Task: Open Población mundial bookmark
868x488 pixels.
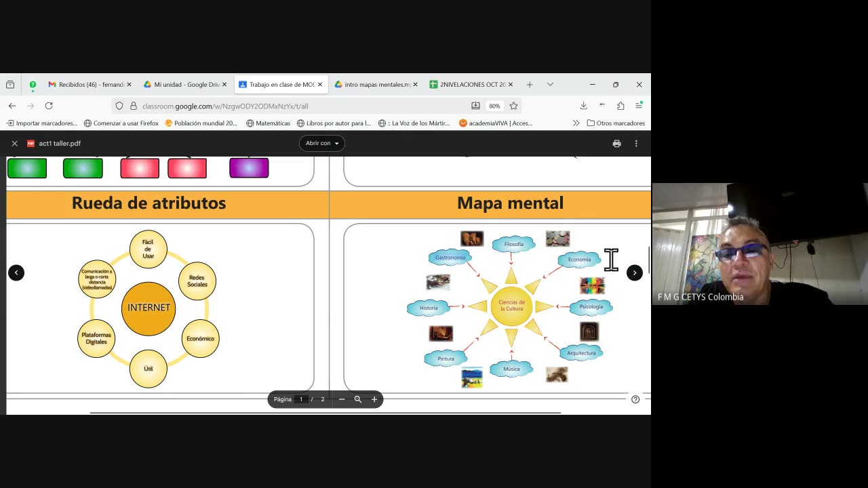Action: click(201, 123)
